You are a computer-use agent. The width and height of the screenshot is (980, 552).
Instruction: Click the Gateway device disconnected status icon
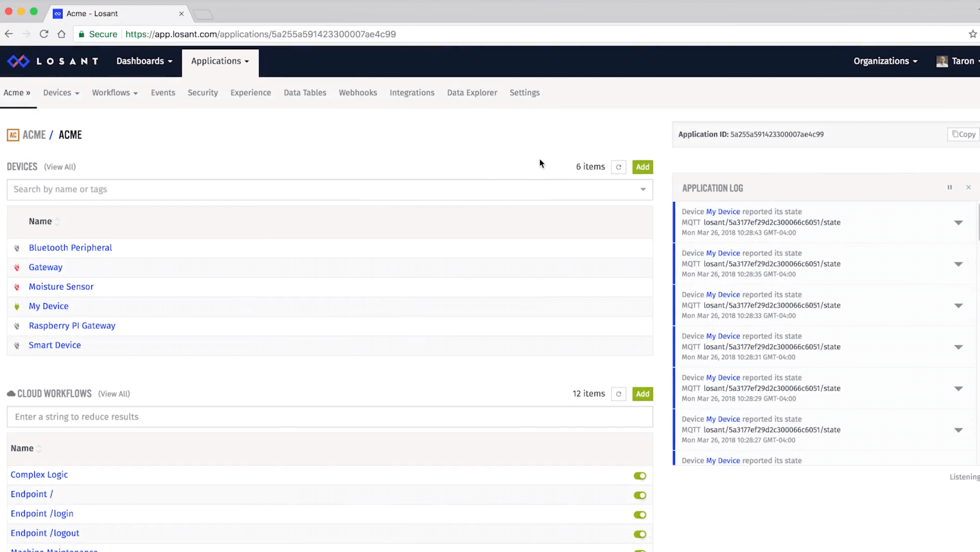[x=17, y=268]
